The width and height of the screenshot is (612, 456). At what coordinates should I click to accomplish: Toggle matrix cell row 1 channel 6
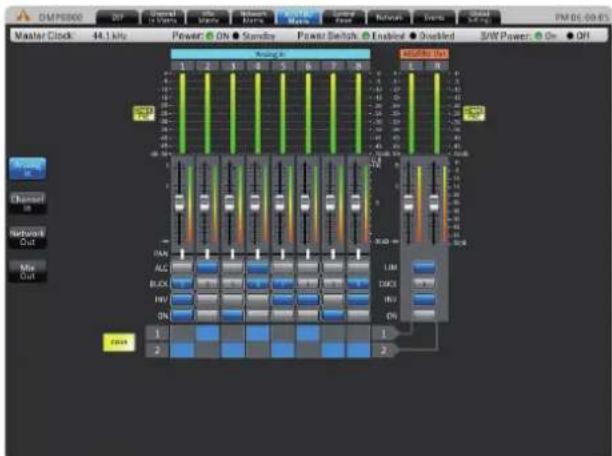click(308, 334)
